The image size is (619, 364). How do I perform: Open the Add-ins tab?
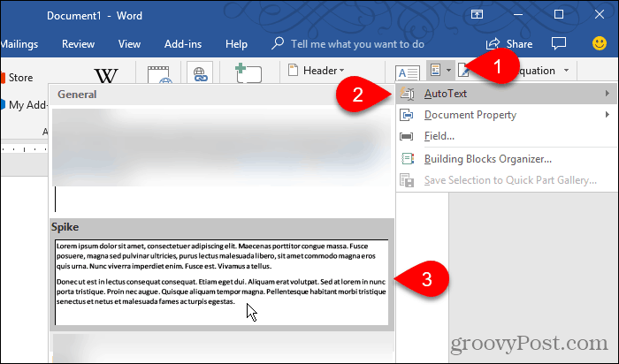click(183, 44)
